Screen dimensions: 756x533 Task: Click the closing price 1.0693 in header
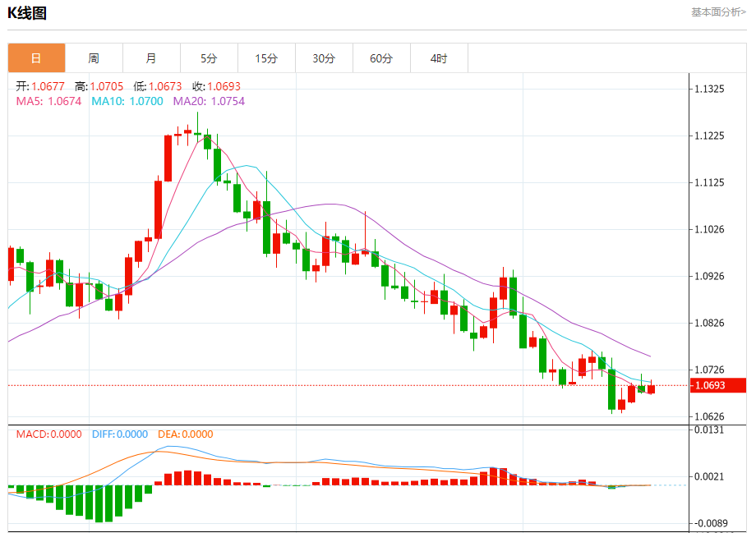point(224,86)
